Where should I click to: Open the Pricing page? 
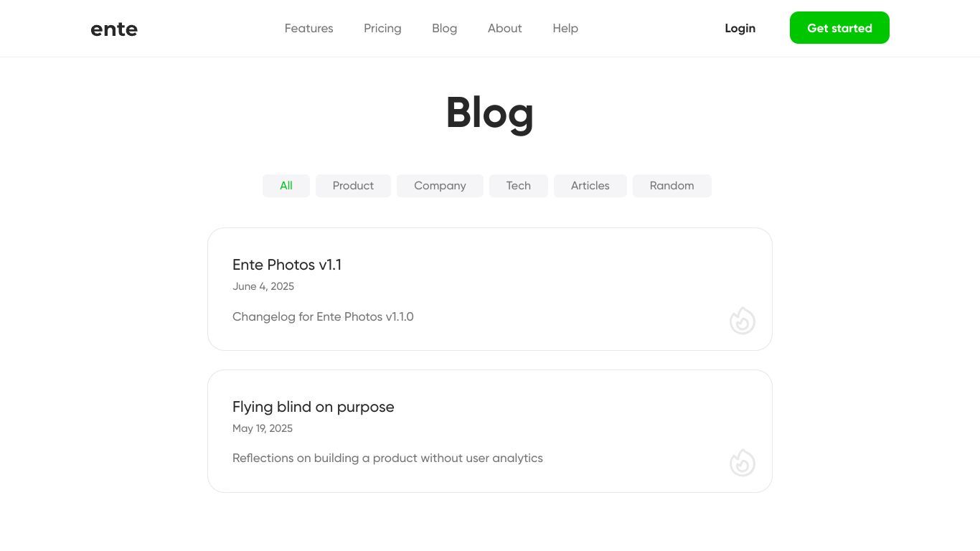[x=382, y=28]
